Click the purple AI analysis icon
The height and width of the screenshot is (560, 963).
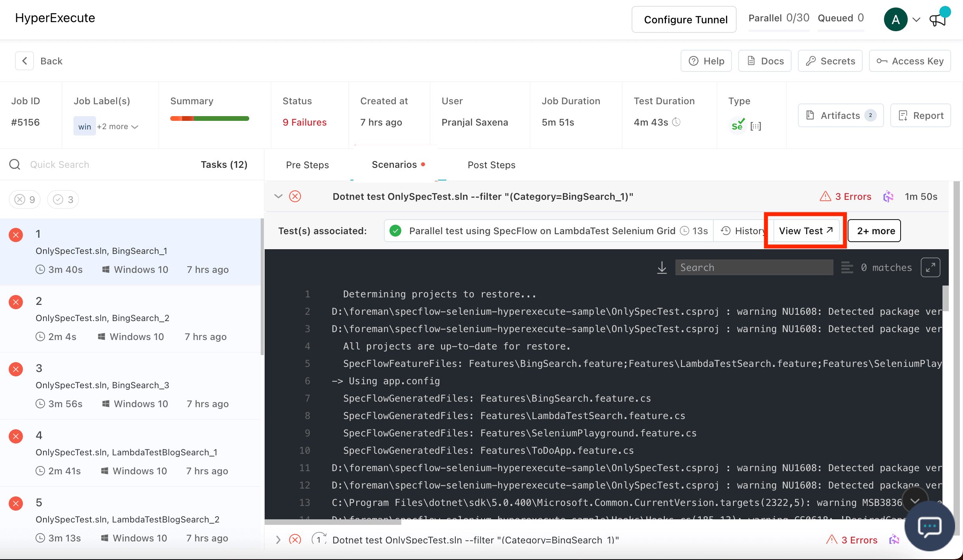pos(888,197)
